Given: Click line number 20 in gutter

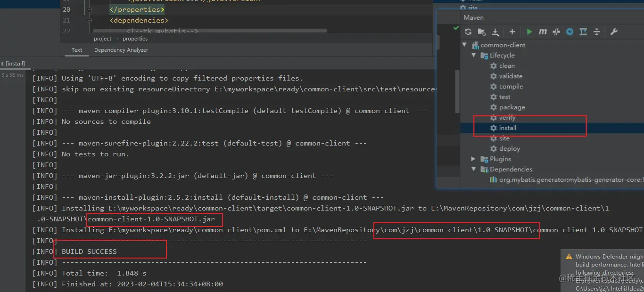Looking at the screenshot, I should click(x=66, y=9).
